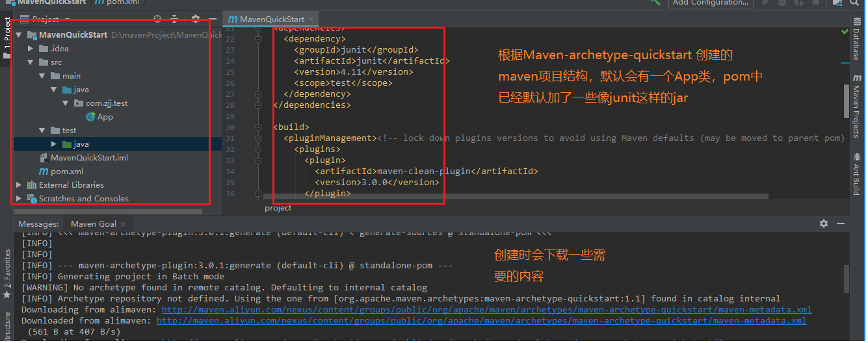This screenshot has width=868, height=343.
Task: Hide the Messages panel with minus icon
Action: tap(841, 223)
